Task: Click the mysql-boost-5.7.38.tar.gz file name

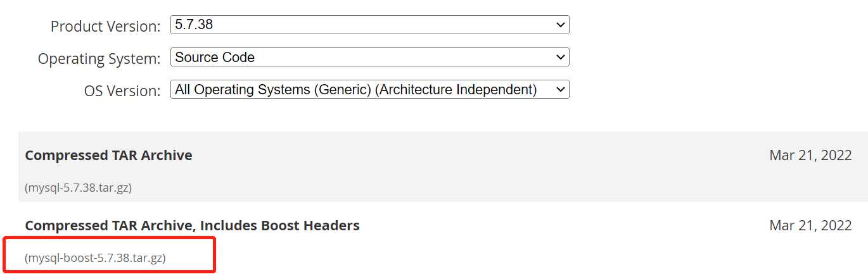Action: (x=95, y=258)
